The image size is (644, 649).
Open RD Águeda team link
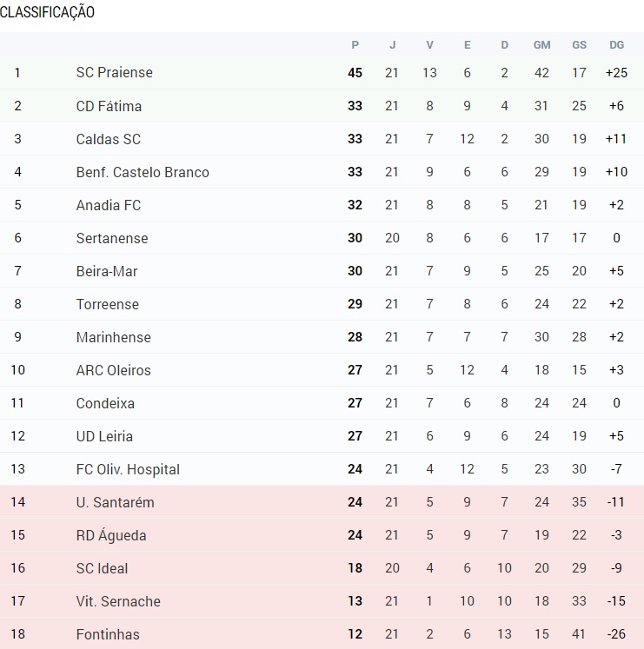(x=111, y=535)
